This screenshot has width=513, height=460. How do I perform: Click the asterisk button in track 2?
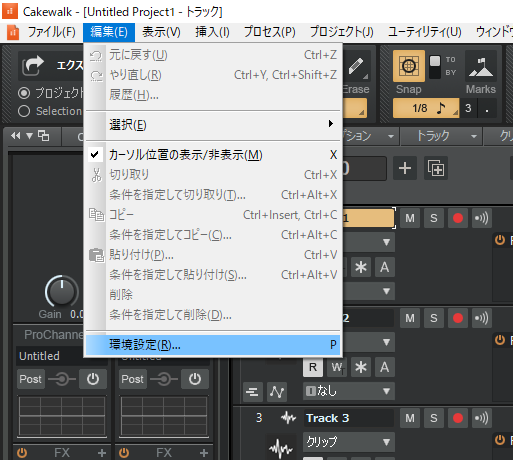360,367
